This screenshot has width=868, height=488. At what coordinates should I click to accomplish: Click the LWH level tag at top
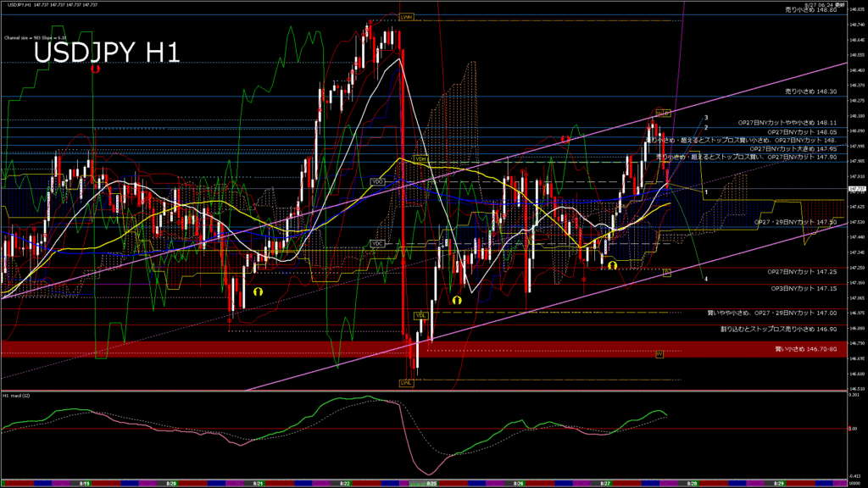coord(408,17)
